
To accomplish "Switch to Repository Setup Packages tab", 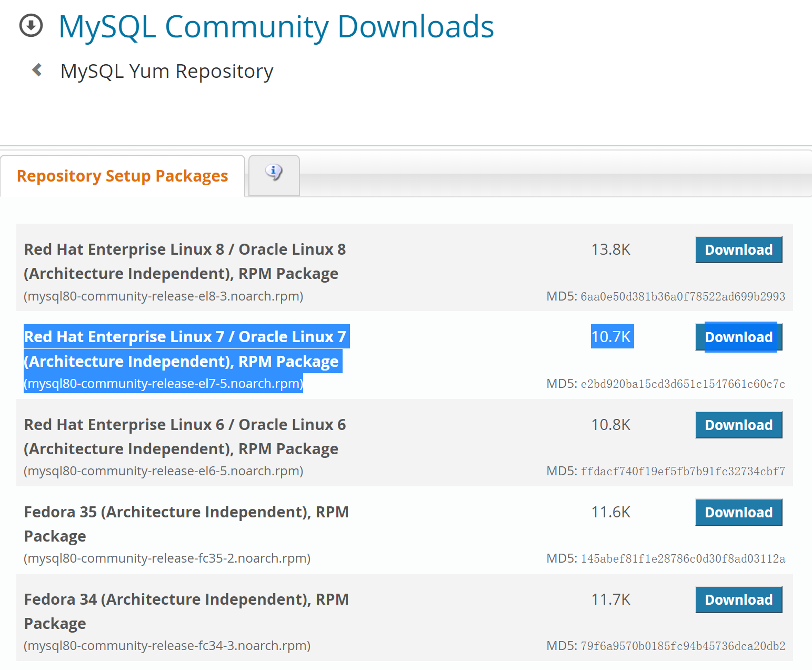I will (x=123, y=176).
